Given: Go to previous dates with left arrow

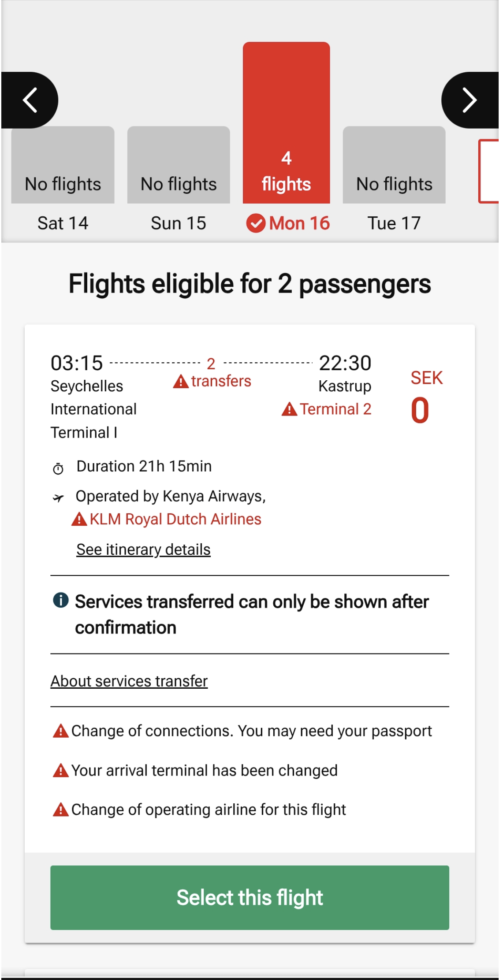Looking at the screenshot, I should 30,100.
